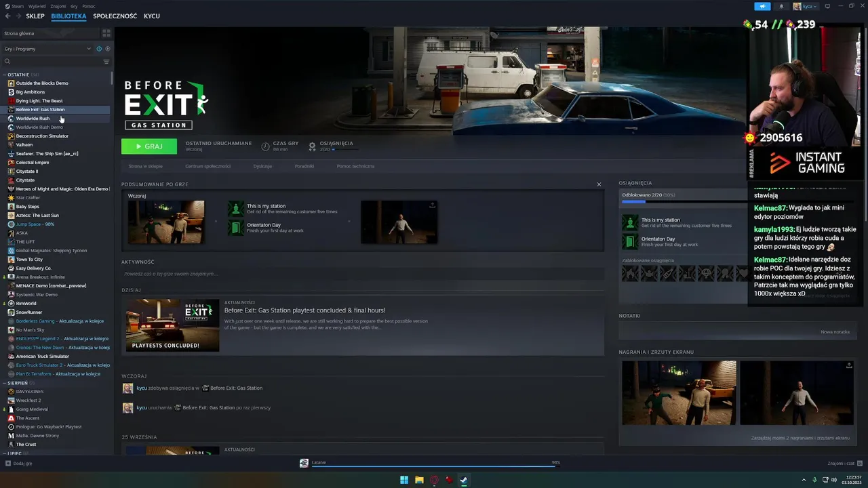
Task: Click the 'Orientation Day' achievement icon in summary
Action: (x=235, y=228)
